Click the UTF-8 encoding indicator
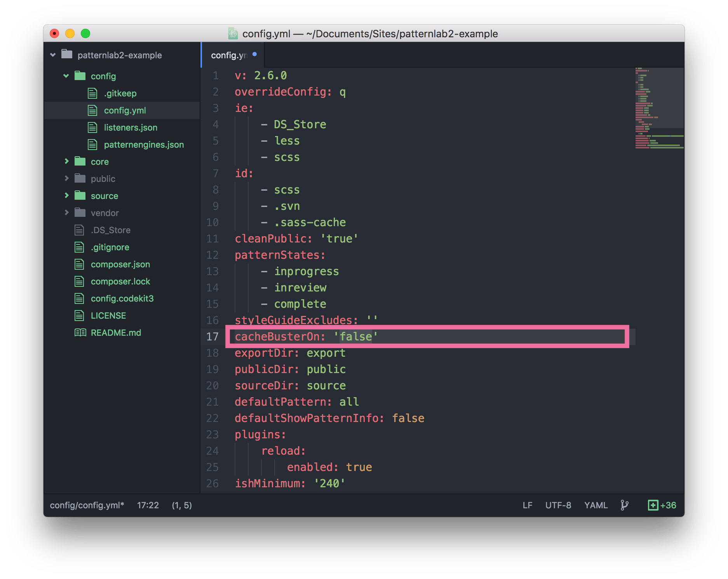Viewport: 728px width, 579px height. 558,505
